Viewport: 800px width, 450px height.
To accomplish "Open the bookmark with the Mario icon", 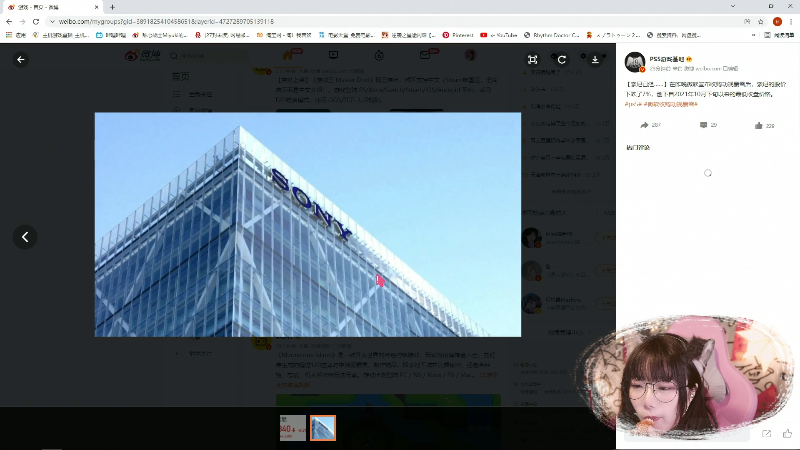I will tap(613, 35).
